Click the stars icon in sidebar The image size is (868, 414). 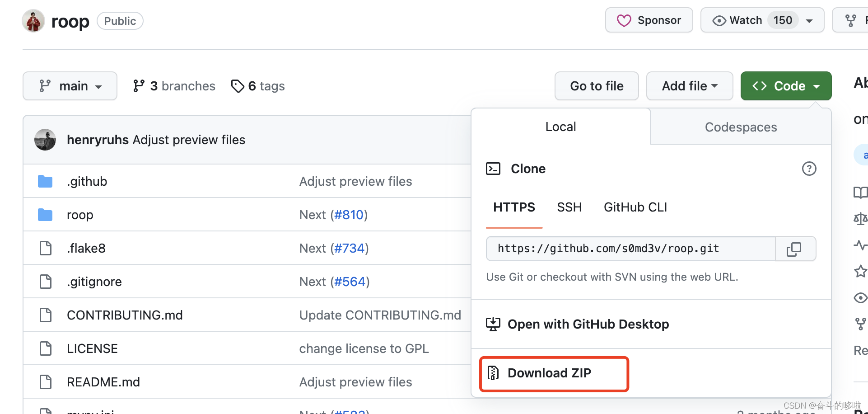pos(860,271)
